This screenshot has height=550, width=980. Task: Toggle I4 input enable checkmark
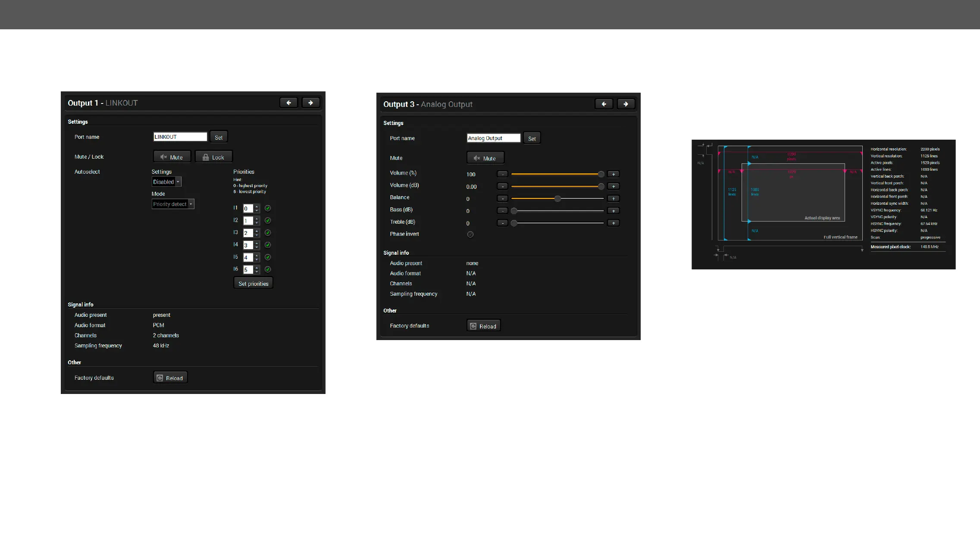tap(268, 245)
